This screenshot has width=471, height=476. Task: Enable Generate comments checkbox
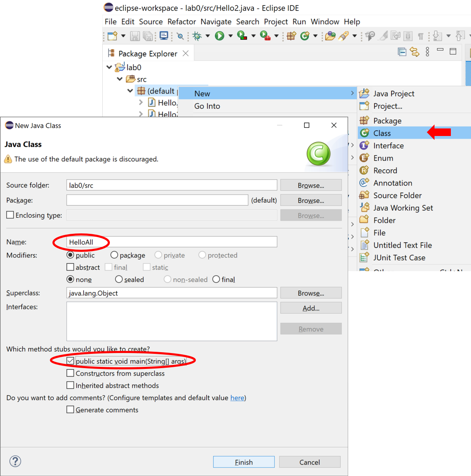pos(70,410)
